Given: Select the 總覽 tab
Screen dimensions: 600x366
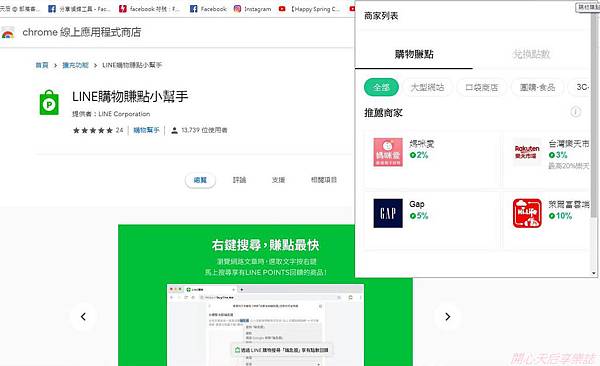Looking at the screenshot, I should tap(200, 180).
